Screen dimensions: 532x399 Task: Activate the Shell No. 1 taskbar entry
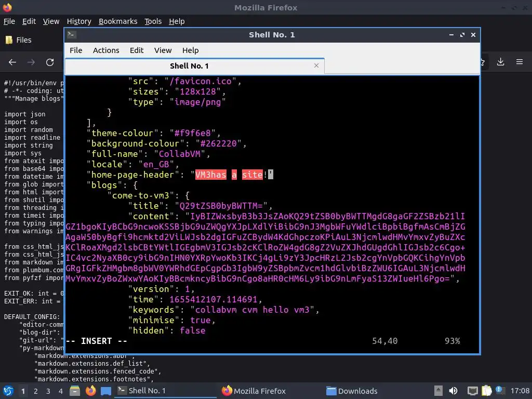pyautogui.click(x=166, y=391)
